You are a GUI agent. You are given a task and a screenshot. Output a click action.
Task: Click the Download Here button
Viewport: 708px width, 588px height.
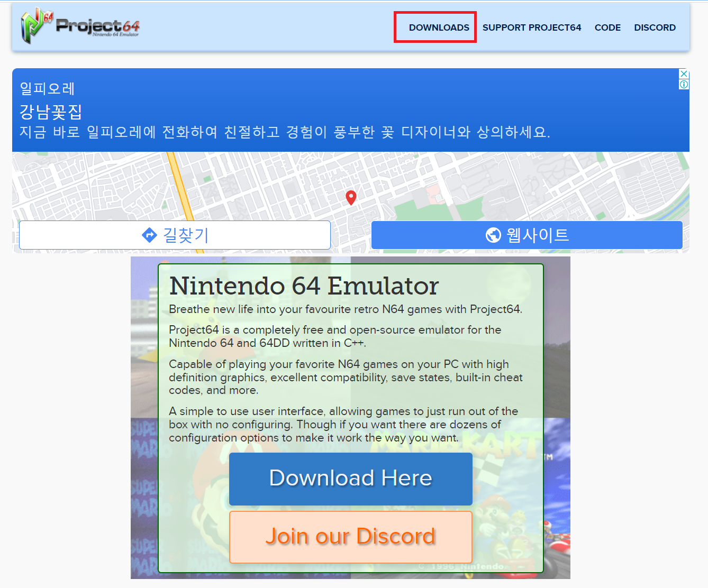pos(351,479)
